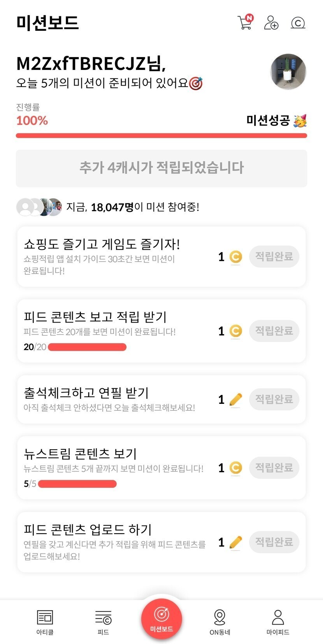323x644 pixels.
Task: Click the cash coin icon on 뉴스트림 mission
Action: [235, 468]
